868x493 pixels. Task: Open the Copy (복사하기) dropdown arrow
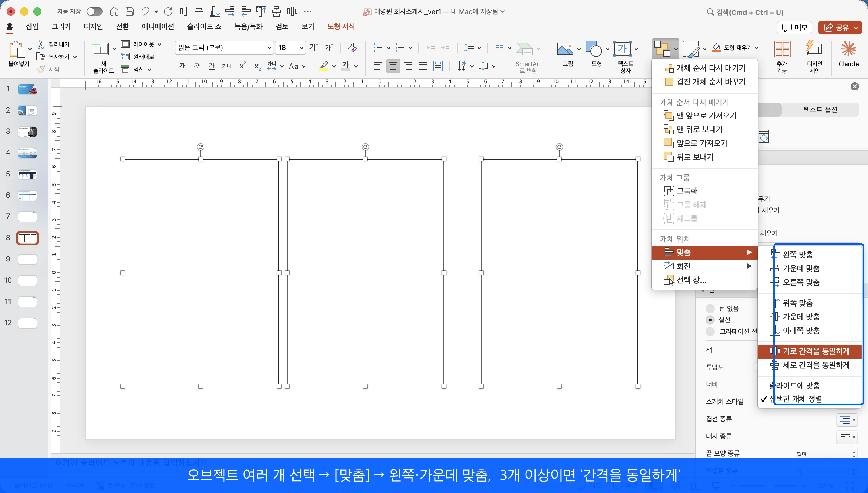(75, 57)
